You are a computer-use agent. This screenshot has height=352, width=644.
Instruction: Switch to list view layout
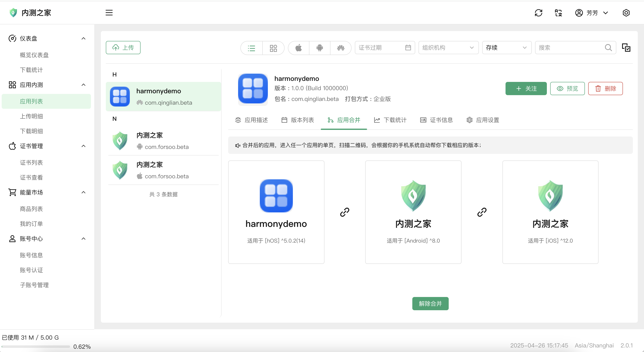[252, 48]
